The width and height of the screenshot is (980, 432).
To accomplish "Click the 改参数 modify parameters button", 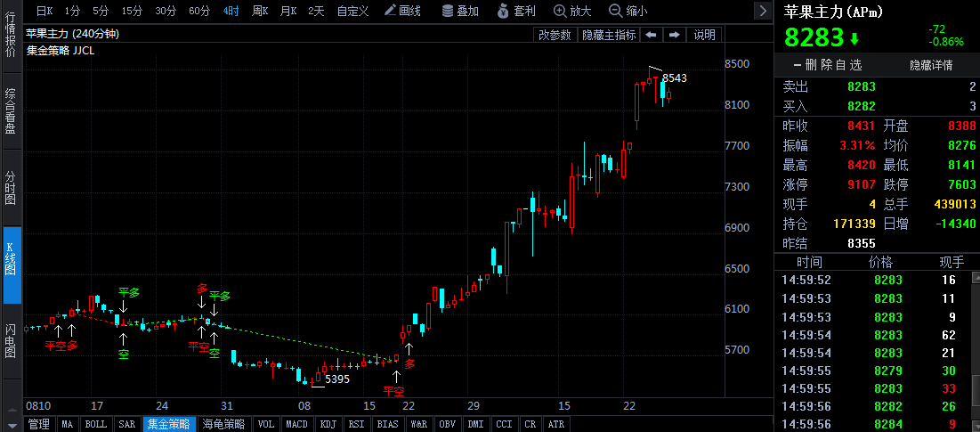I will (x=555, y=35).
